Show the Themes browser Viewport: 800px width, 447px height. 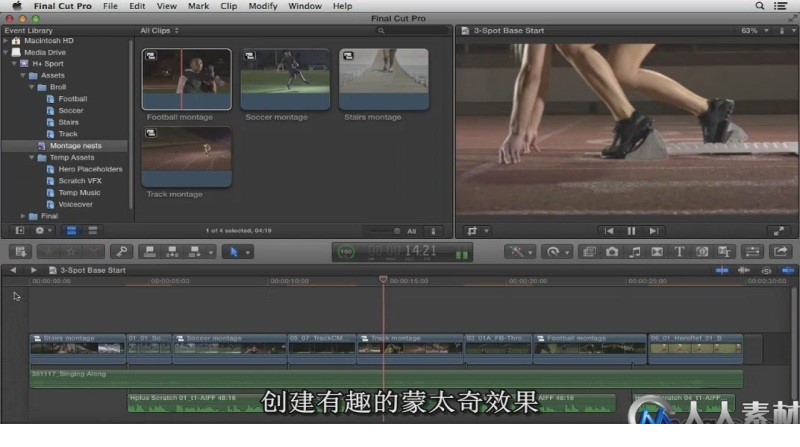tap(724, 252)
